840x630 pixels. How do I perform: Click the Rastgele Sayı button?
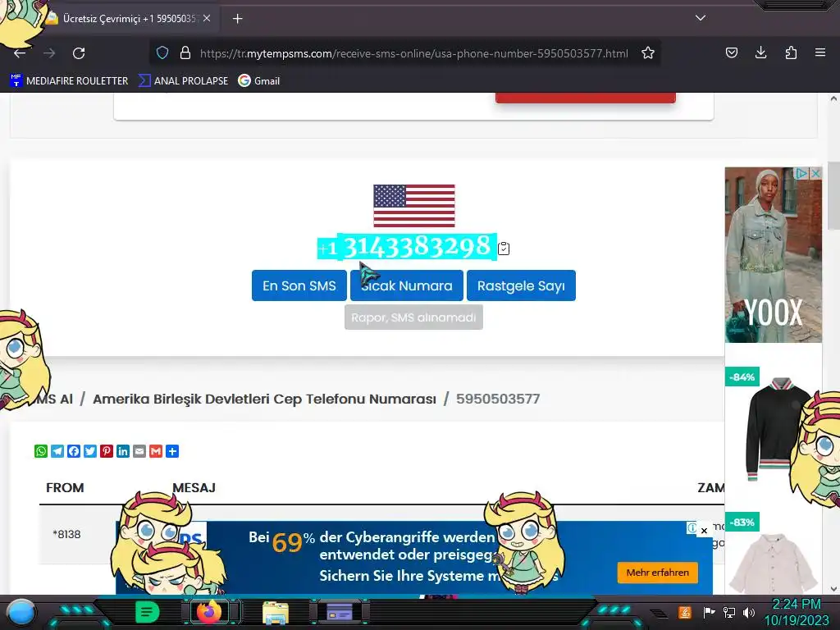[x=521, y=285]
